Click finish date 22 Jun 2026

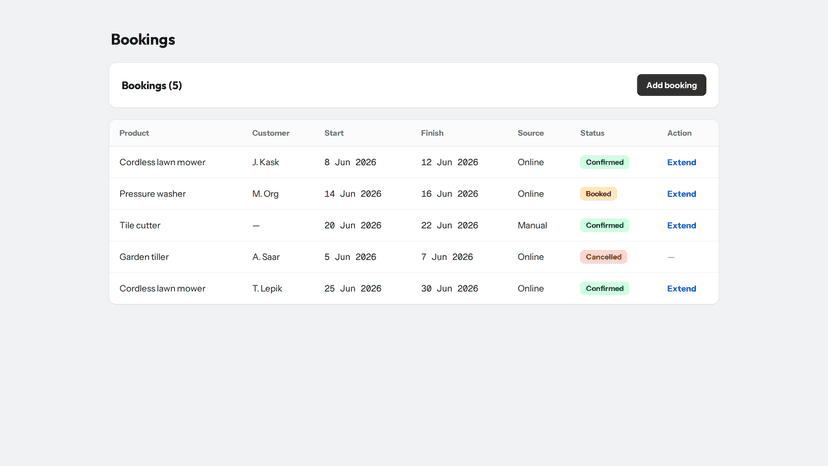(x=449, y=226)
